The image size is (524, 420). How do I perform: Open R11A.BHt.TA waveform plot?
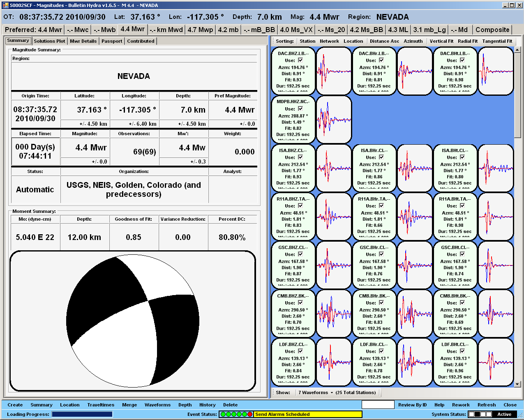pyautogui.click(x=496, y=217)
